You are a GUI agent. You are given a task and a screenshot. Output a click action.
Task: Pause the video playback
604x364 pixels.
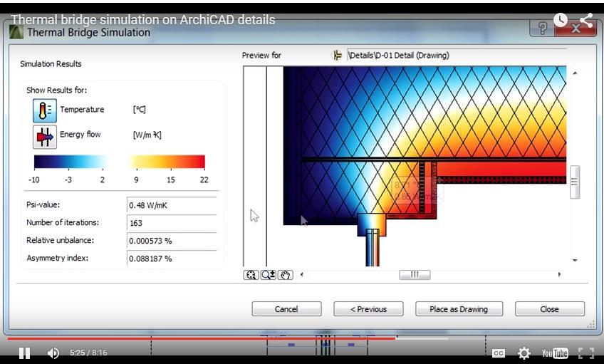point(25,353)
